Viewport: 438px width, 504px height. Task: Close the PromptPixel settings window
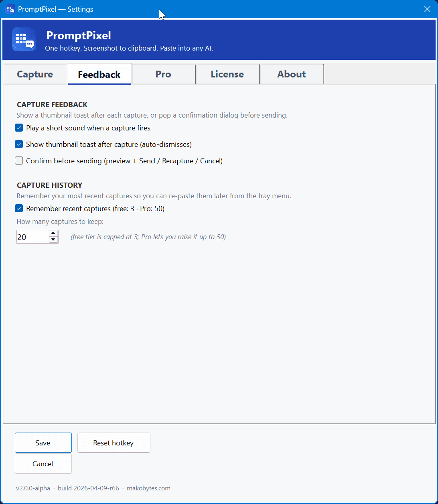pyautogui.click(x=427, y=9)
